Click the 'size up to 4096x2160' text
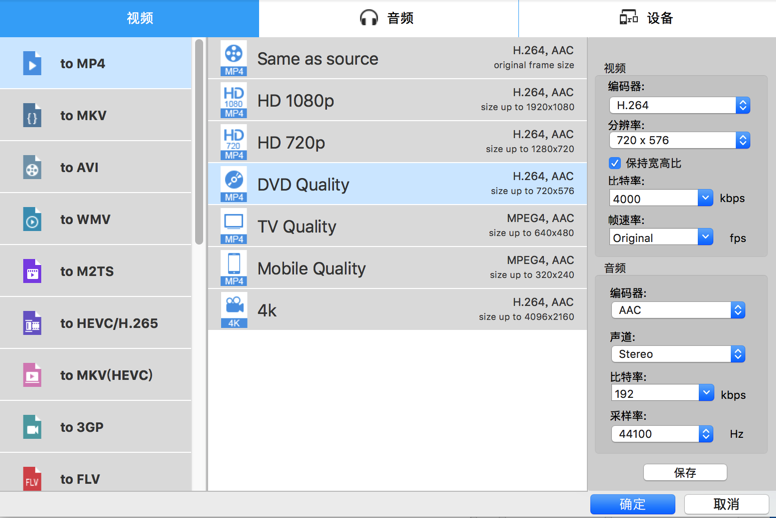 pos(527,317)
